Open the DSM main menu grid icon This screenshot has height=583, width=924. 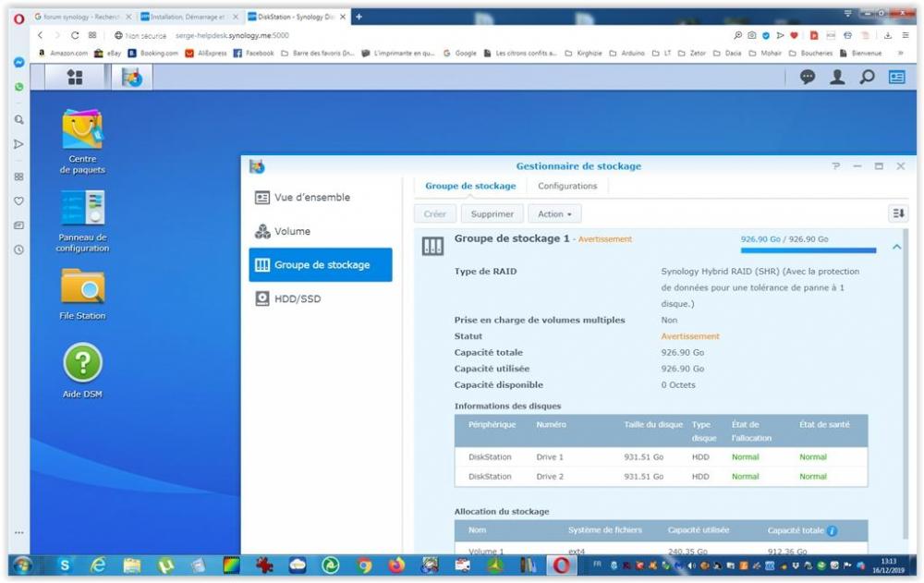pyautogui.click(x=76, y=79)
